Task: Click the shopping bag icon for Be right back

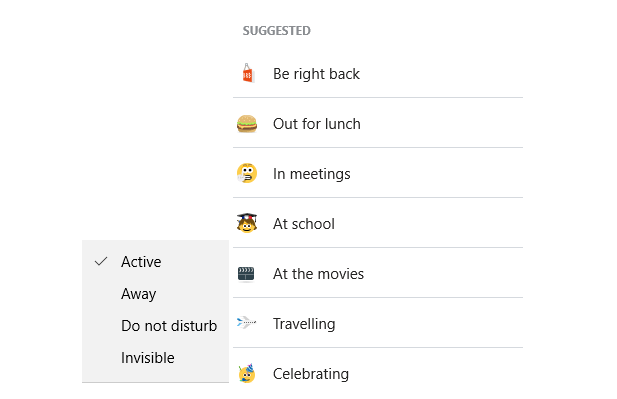Action: [x=248, y=73]
